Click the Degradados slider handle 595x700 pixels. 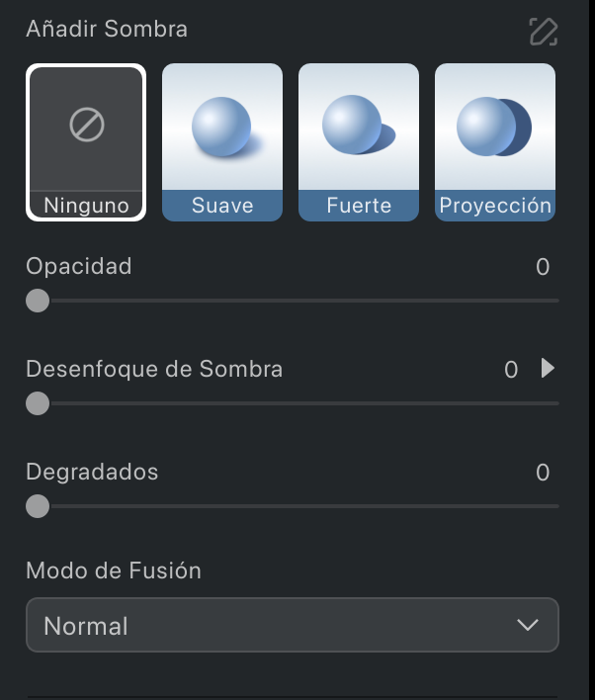click(38, 506)
